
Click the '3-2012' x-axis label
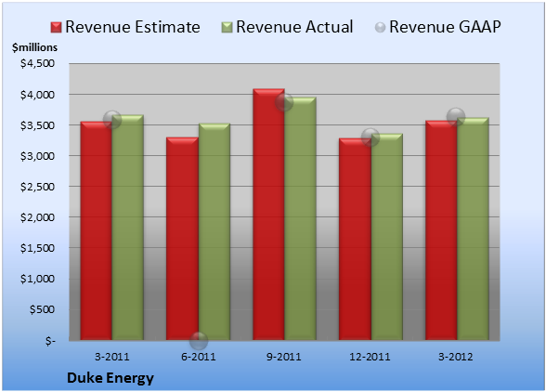455,357
